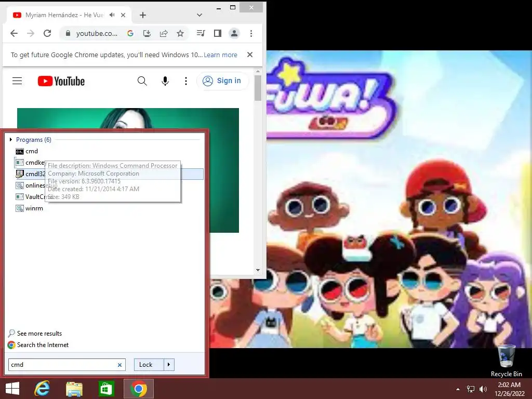The width and height of the screenshot is (532, 399).
Task: Open Chrome profile avatar
Action: [234, 33]
